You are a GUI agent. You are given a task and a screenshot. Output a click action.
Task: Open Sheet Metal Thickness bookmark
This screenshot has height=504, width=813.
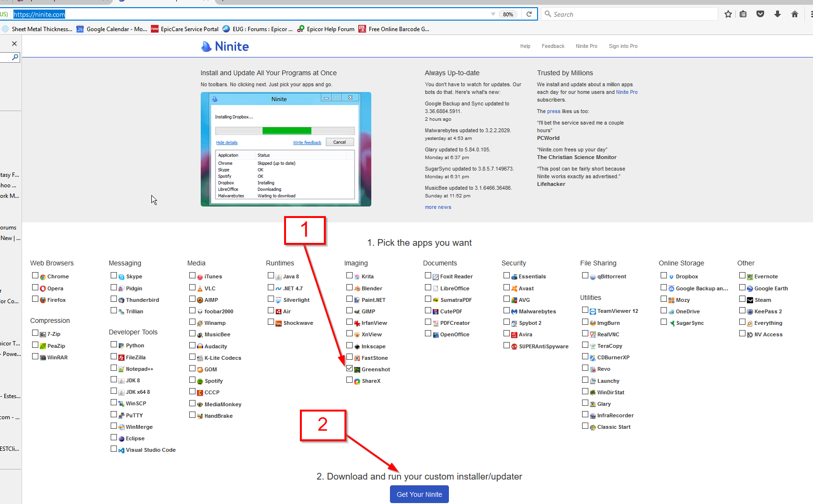38,29
